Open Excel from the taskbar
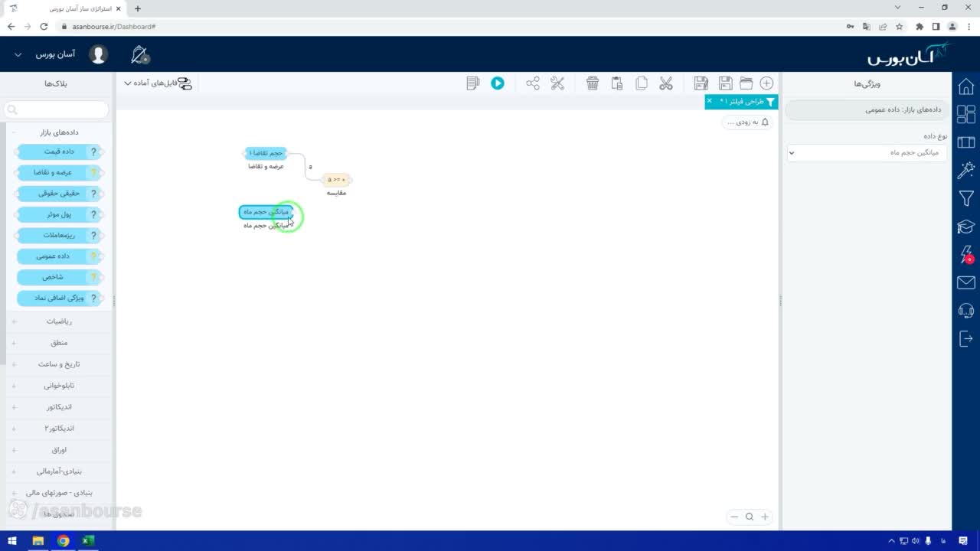980x551 pixels. tap(87, 541)
